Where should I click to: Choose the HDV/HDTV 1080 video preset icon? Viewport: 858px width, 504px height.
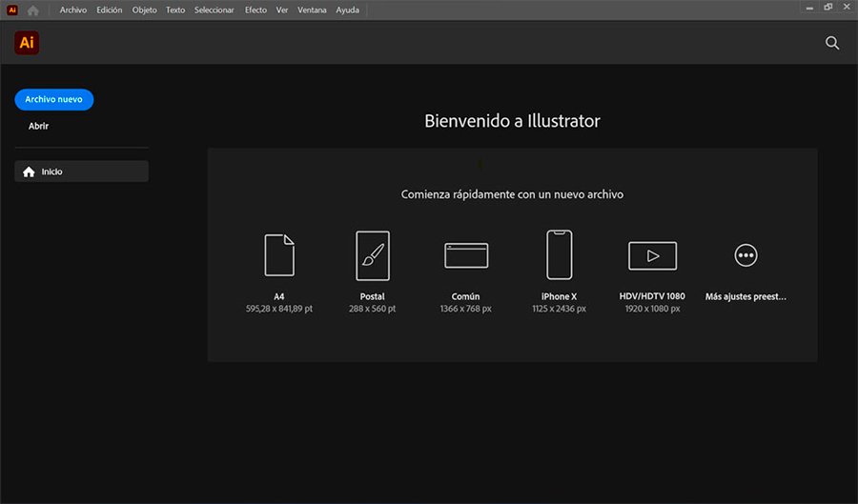click(652, 255)
